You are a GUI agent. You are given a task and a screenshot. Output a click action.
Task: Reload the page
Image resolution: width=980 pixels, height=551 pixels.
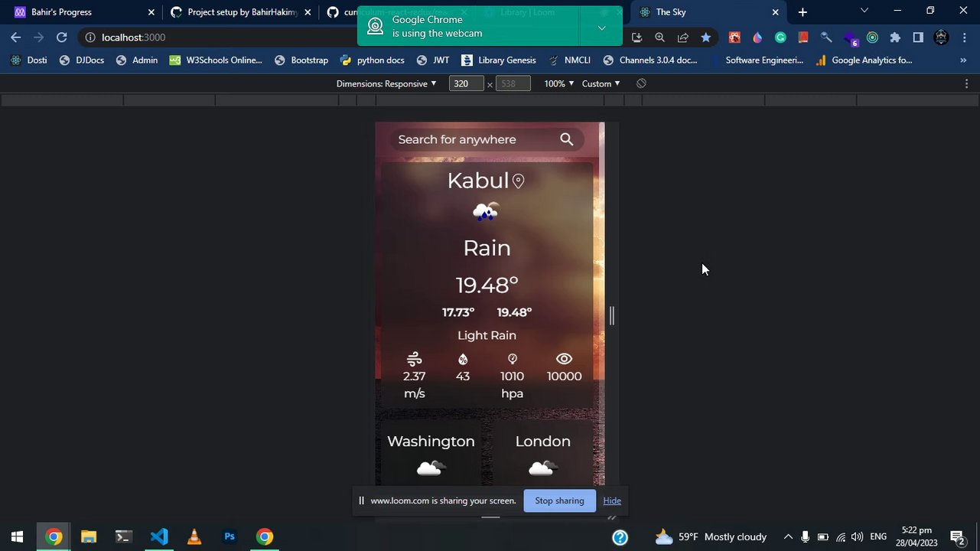61,37
